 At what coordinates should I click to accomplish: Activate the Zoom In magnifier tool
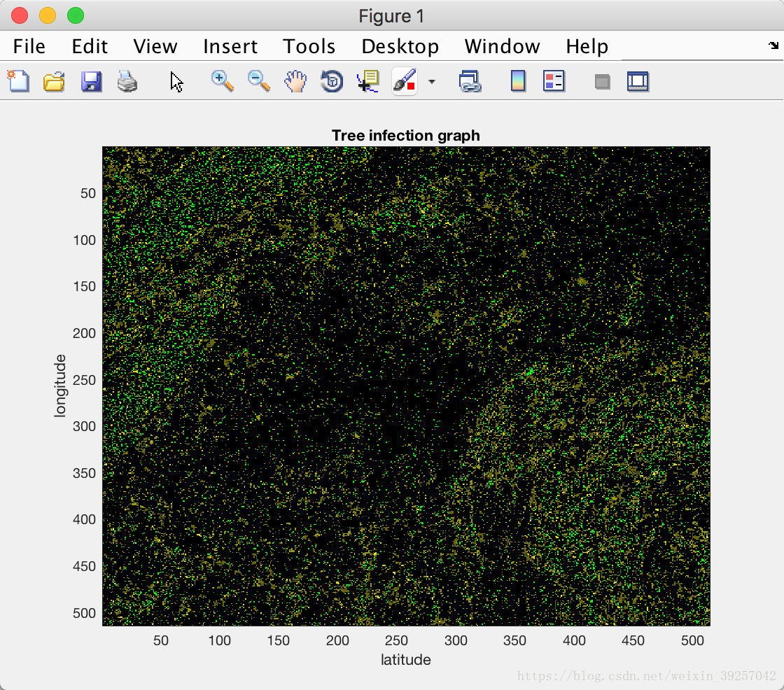click(222, 81)
